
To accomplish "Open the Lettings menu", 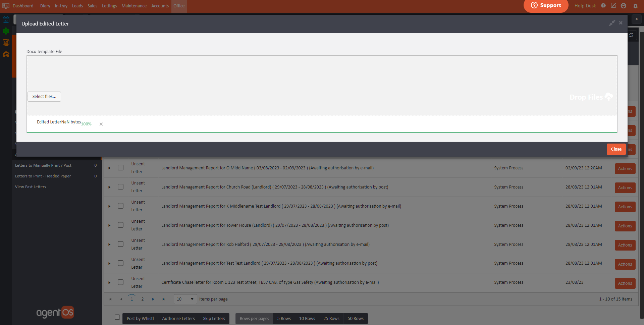I will pos(109,6).
